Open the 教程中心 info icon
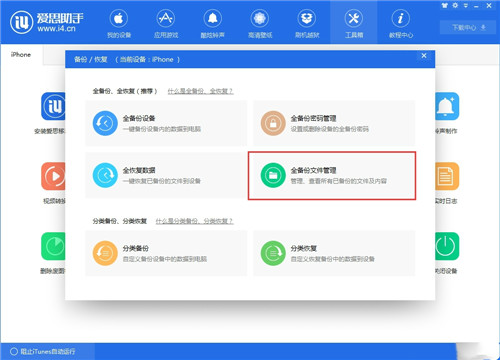This screenshot has height=360, width=500. point(401,18)
